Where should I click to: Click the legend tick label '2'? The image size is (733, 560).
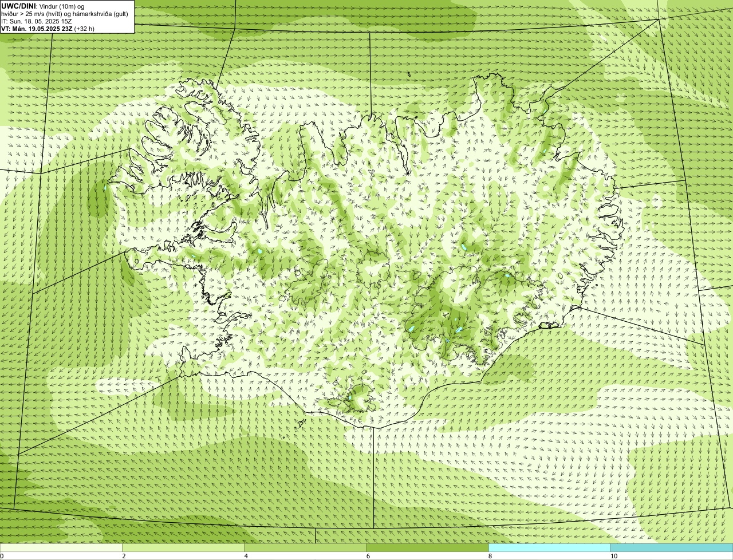[124, 556]
